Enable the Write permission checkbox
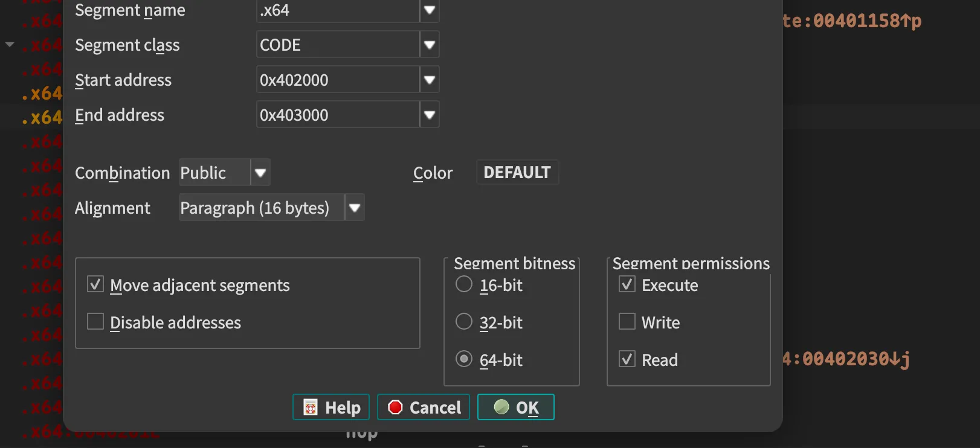980x448 pixels. [627, 322]
